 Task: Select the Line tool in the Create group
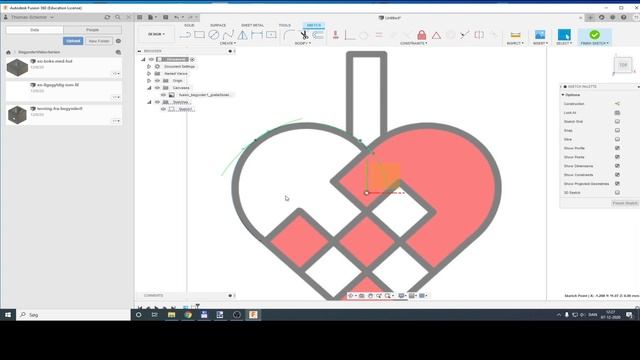point(185,35)
